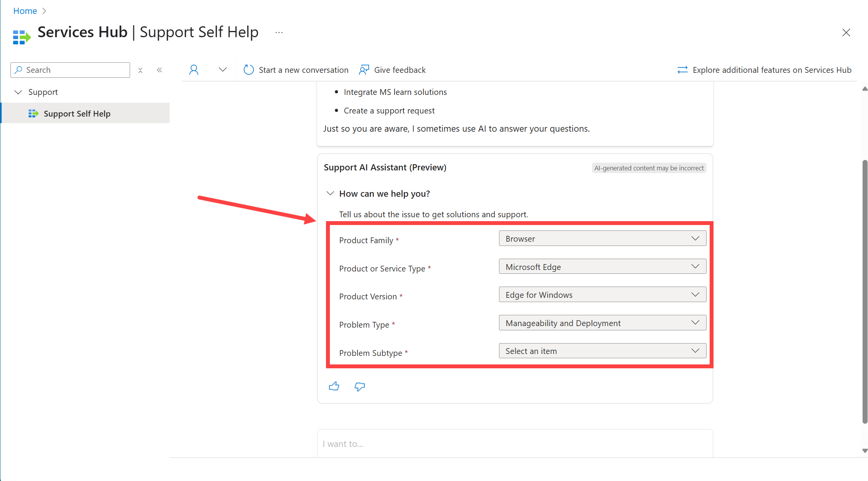Click the Give feedback icon

click(363, 70)
